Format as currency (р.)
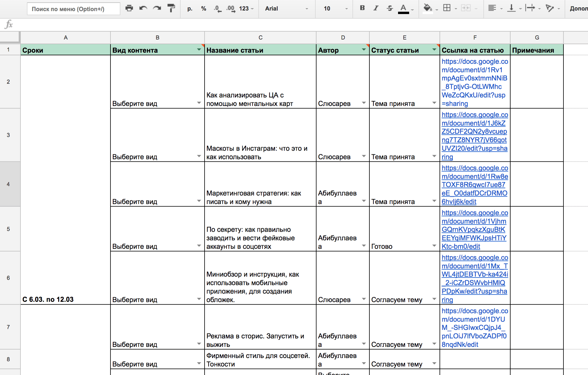Screen dimensions: 588x375 (190, 8)
